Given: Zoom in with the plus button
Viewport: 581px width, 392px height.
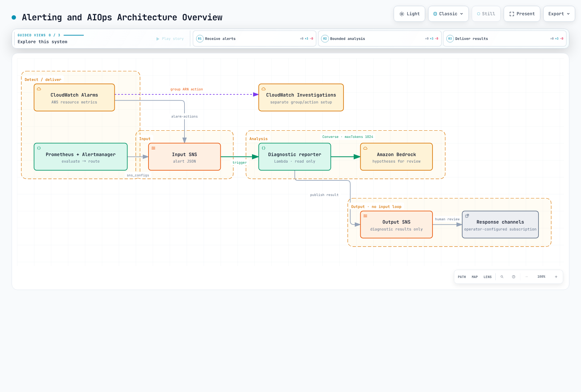Looking at the screenshot, I should coord(556,277).
